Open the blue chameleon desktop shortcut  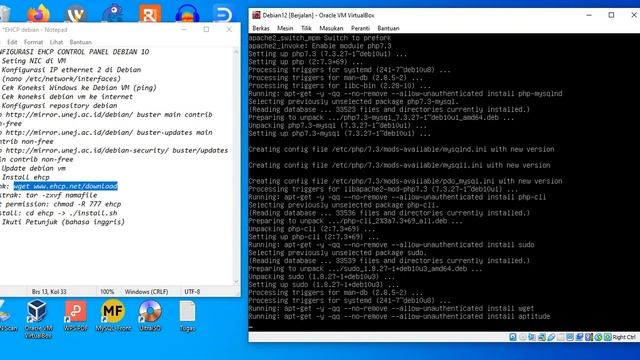tap(113, 13)
